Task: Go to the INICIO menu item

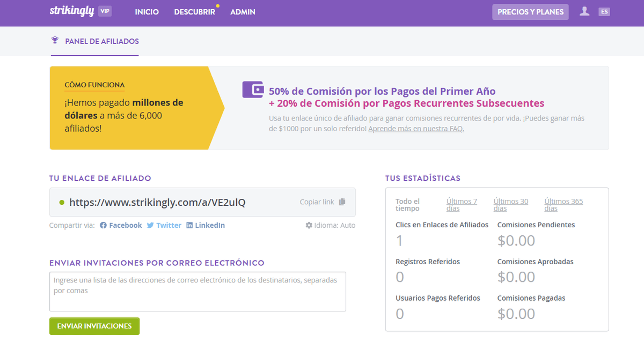Action: pos(147,11)
